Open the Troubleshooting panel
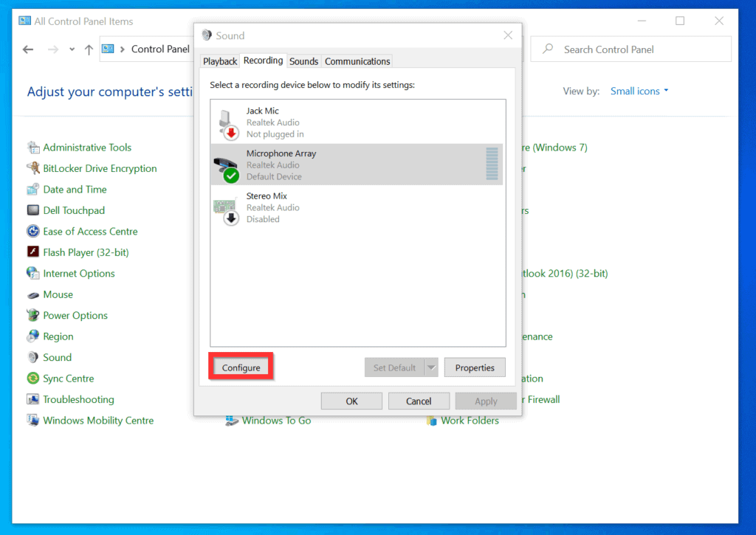This screenshot has height=535, width=756. tap(77, 399)
